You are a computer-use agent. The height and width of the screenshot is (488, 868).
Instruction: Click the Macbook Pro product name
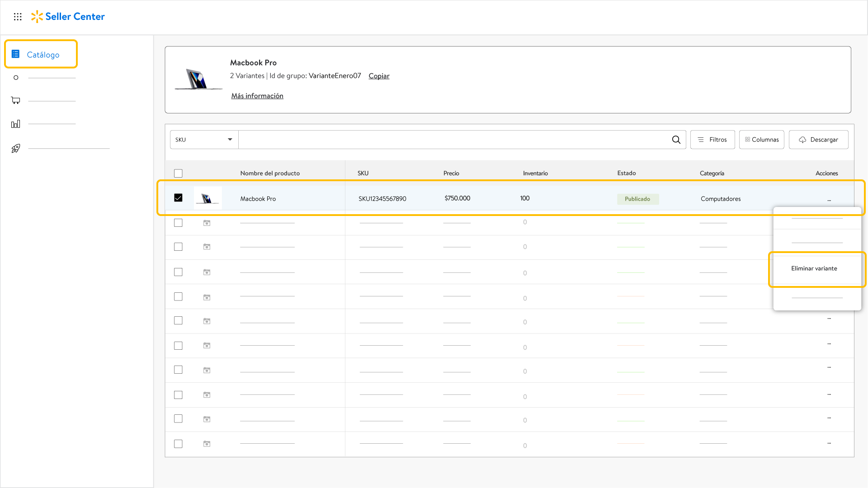click(258, 199)
